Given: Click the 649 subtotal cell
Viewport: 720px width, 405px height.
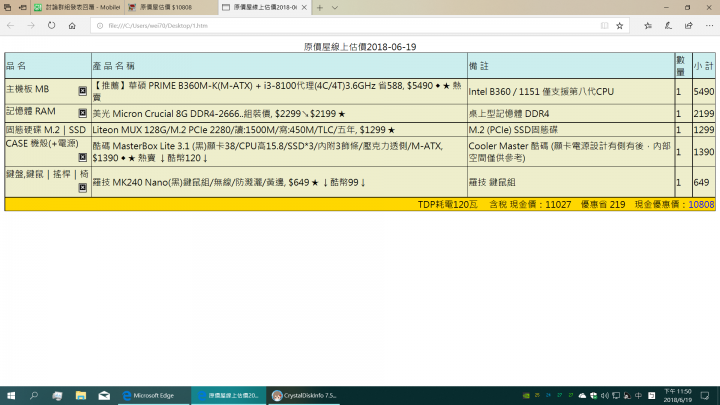Looking at the screenshot, I should click(x=703, y=182).
